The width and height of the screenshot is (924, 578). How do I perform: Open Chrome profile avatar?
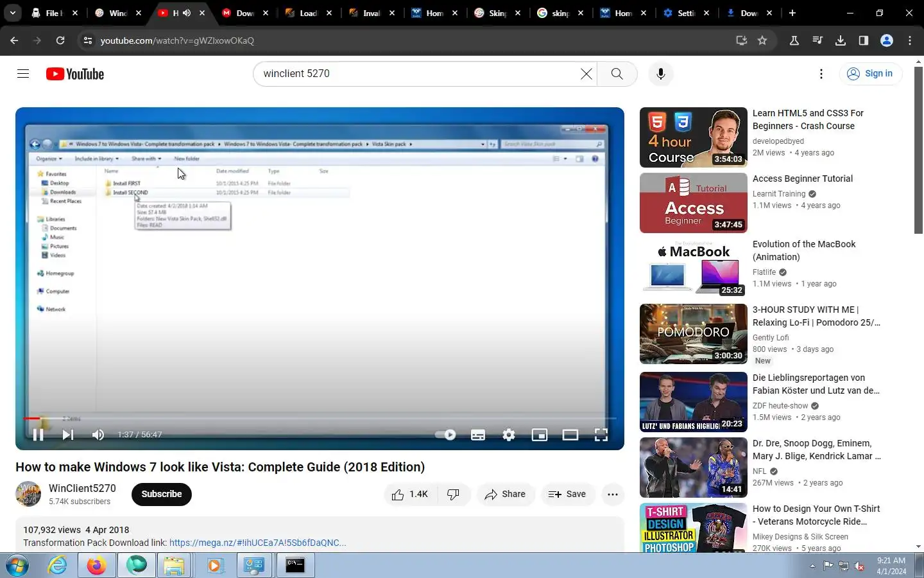click(887, 40)
